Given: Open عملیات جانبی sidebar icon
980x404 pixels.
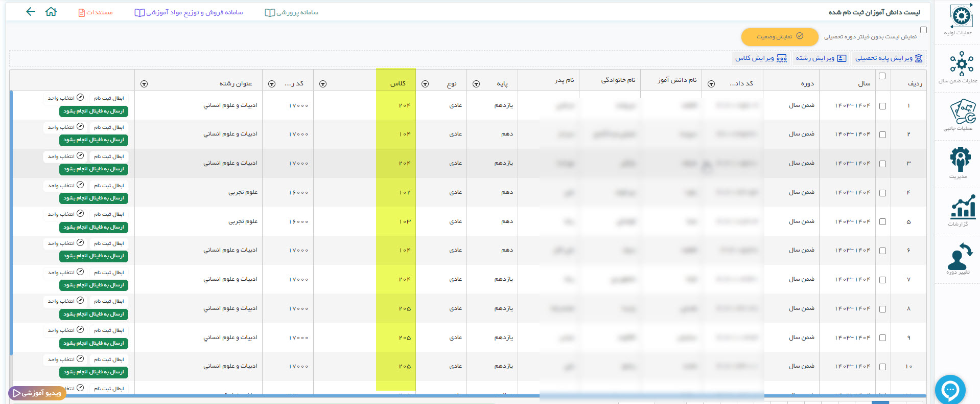Looking at the screenshot, I should pos(962,111).
